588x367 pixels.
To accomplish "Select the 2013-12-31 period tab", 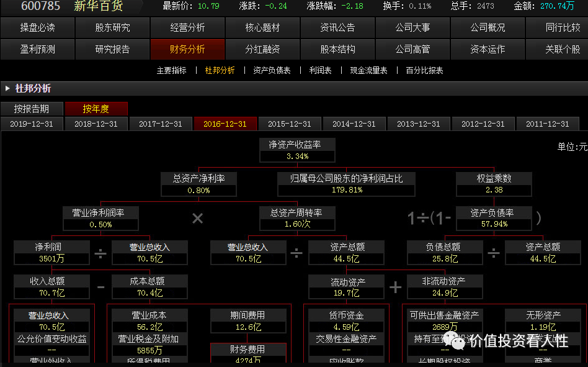I will pos(419,124).
